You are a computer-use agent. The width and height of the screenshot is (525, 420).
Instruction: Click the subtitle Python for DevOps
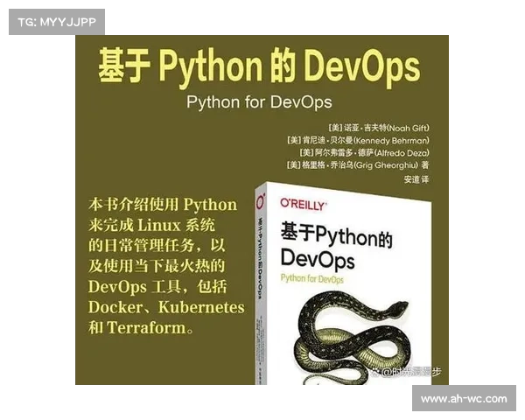pos(259,101)
